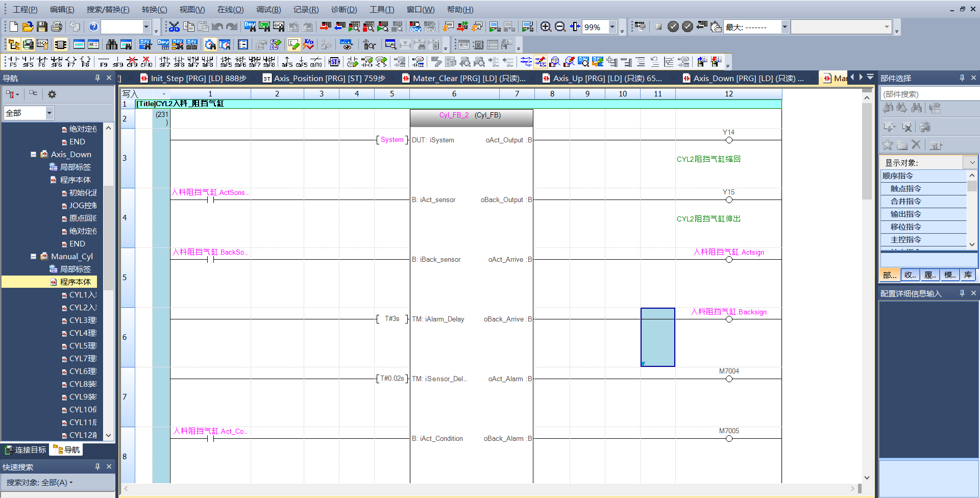Click the 部件搜索 search field
This screenshot has width=980, height=498.
point(929,94)
